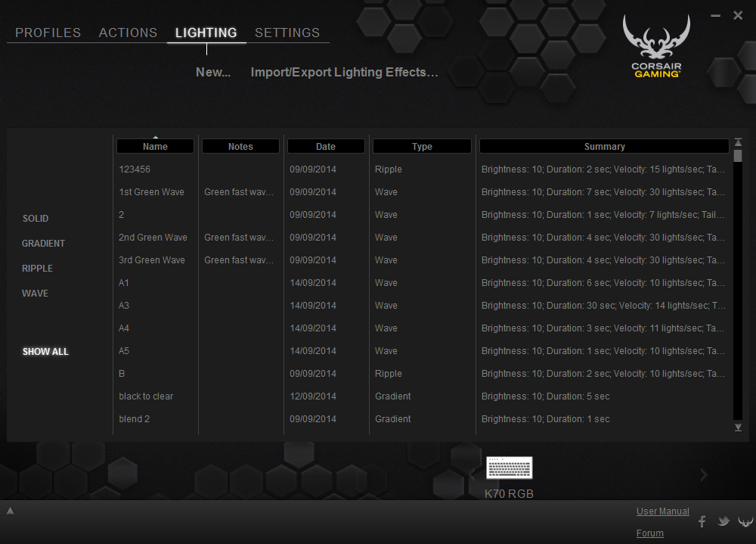Click the scrollbar down arrow

738,427
